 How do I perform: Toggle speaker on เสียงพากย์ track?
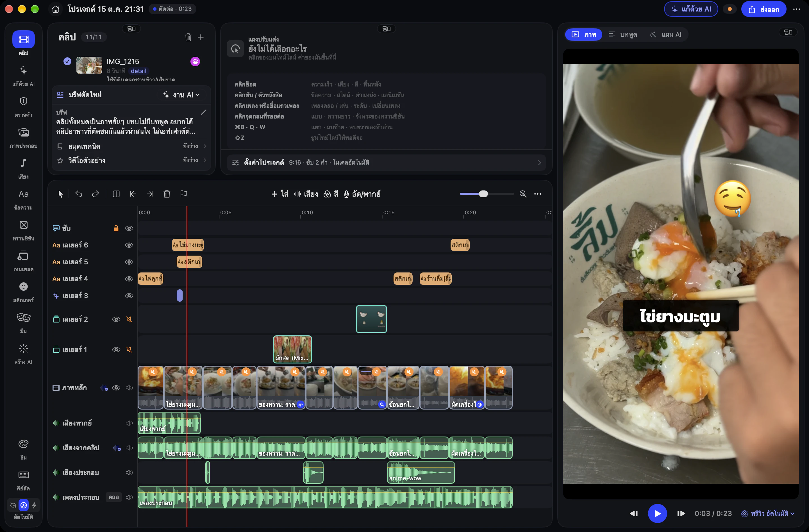coord(129,423)
